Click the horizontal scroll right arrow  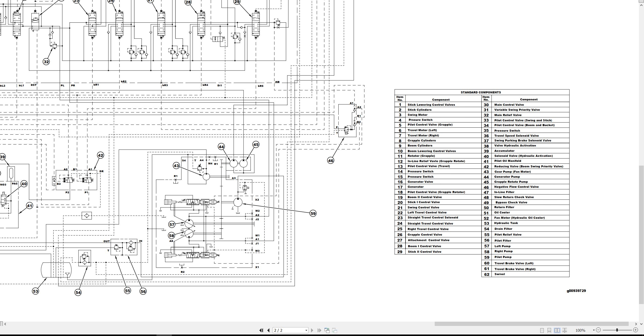click(636, 324)
